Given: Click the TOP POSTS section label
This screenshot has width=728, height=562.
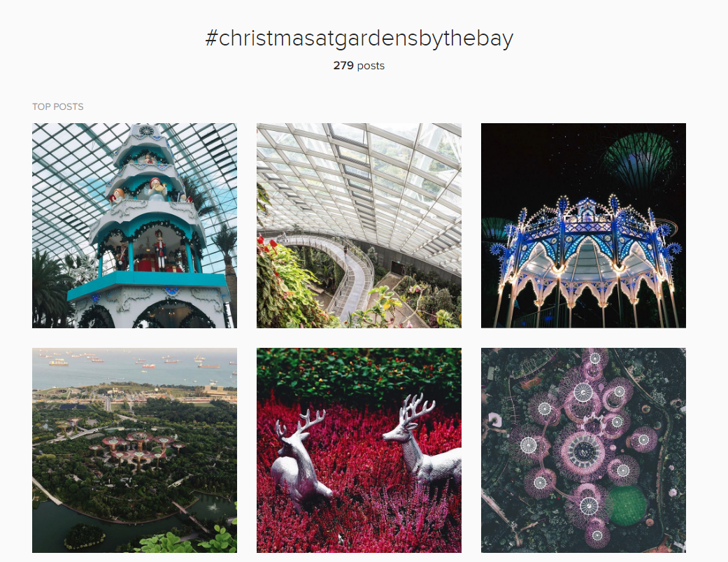Looking at the screenshot, I should (x=58, y=107).
